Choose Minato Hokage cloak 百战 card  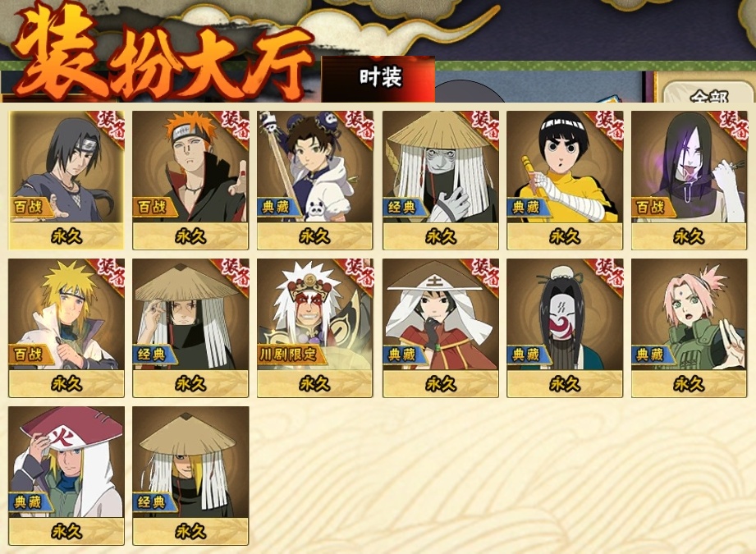coord(66,327)
